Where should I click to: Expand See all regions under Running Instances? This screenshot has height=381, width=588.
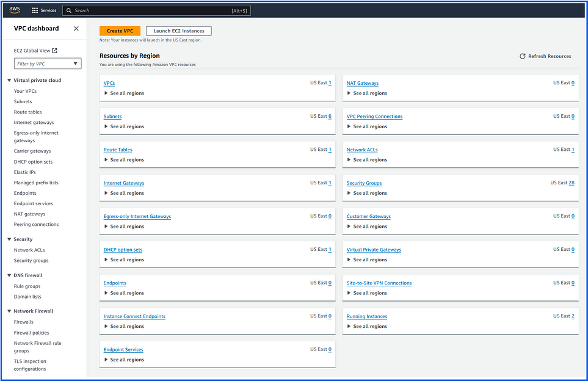tap(367, 326)
